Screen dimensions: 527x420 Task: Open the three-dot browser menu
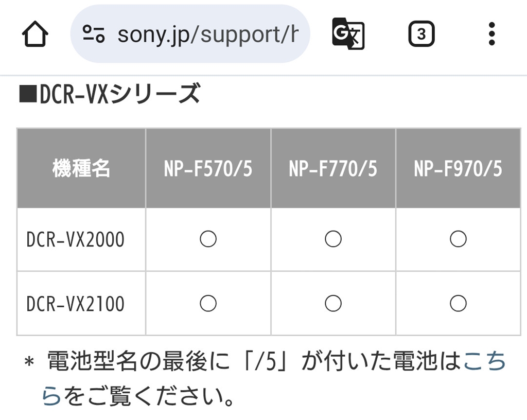click(491, 34)
